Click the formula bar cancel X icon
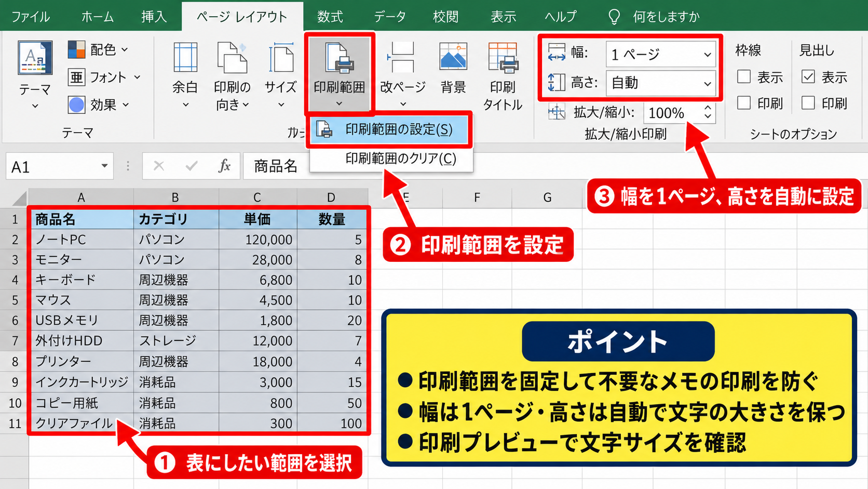868x489 pixels. click(159, 166)
